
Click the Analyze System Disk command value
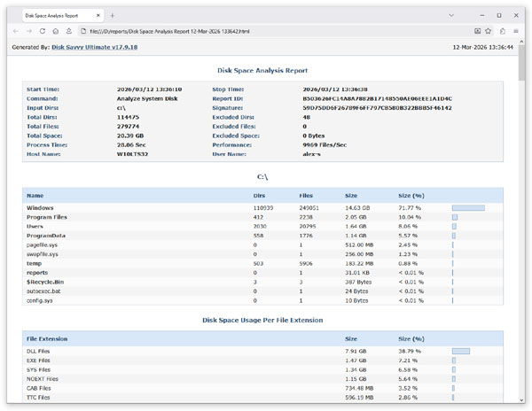147,98
